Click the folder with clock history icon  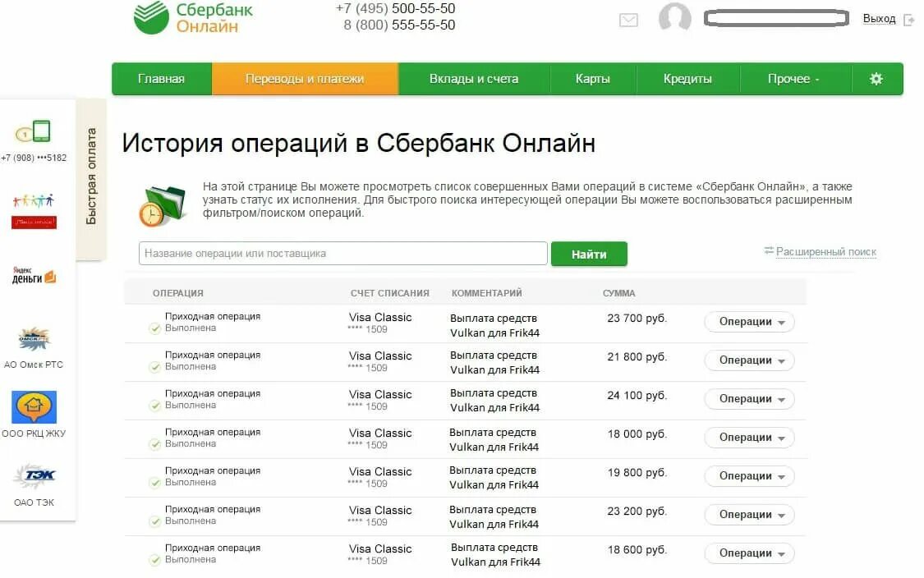pos(162,205)
